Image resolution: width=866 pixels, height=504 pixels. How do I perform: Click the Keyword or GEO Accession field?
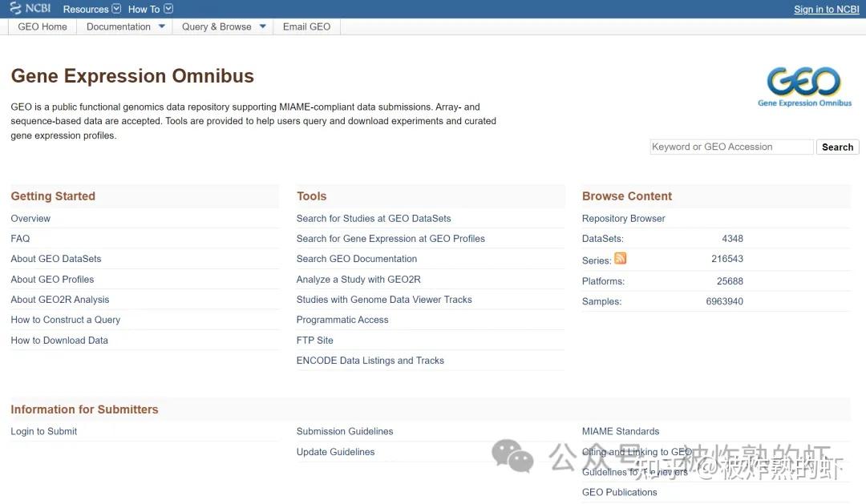731,147
